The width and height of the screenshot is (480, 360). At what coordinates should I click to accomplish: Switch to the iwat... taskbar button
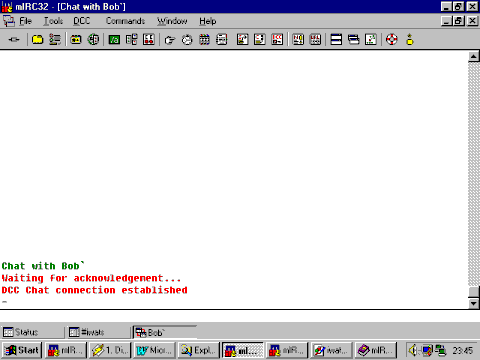pos(331,350)
